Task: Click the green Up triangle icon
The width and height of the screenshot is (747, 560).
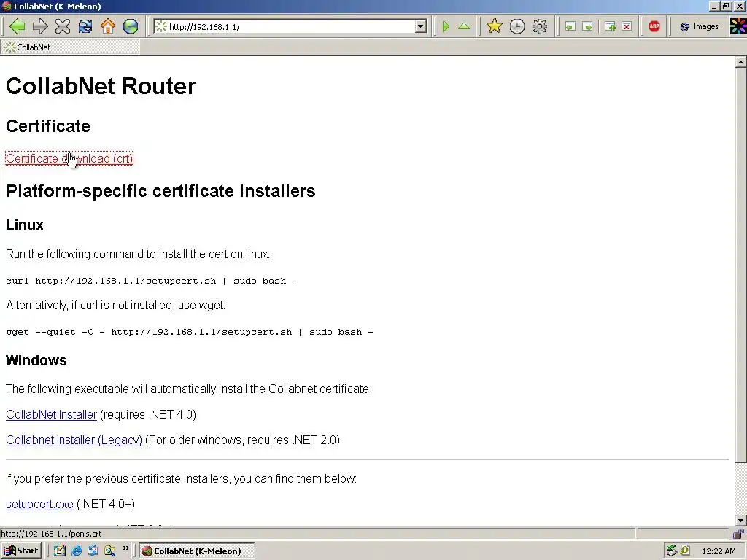Action: [x=463, y=27]
